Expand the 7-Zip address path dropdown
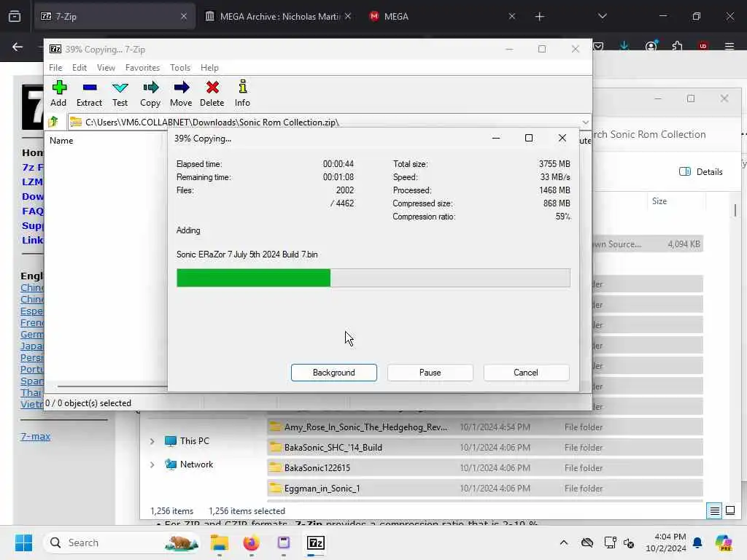 (585, 122)
